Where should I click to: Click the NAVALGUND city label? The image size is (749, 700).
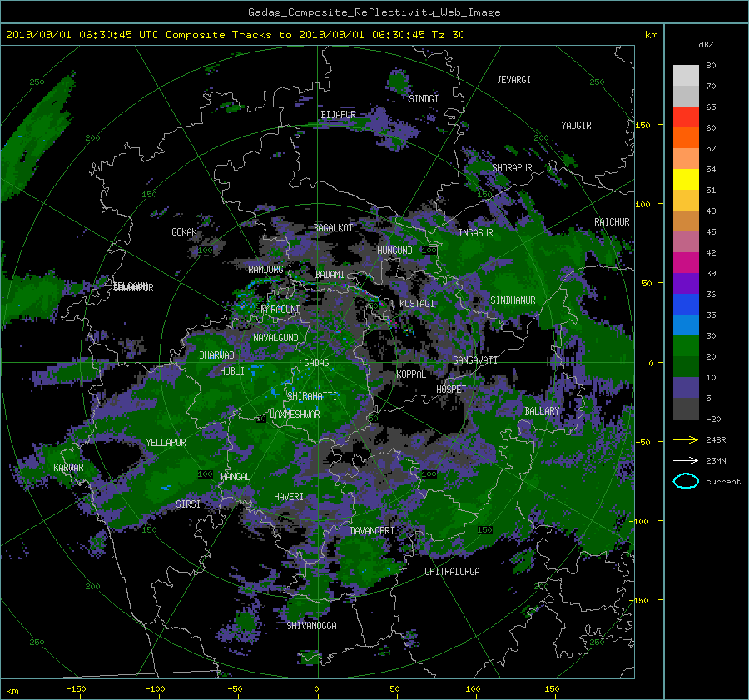(x=275, y=338)
